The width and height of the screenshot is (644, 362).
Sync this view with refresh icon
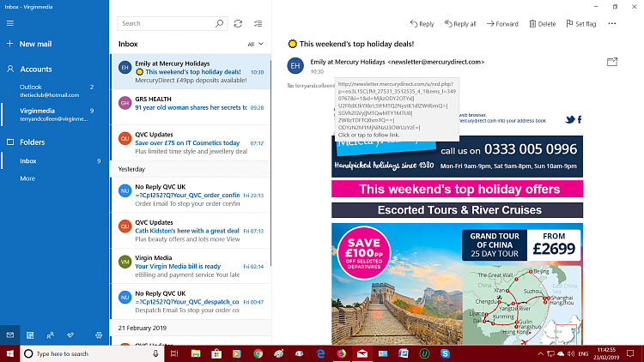click(238, 23)
